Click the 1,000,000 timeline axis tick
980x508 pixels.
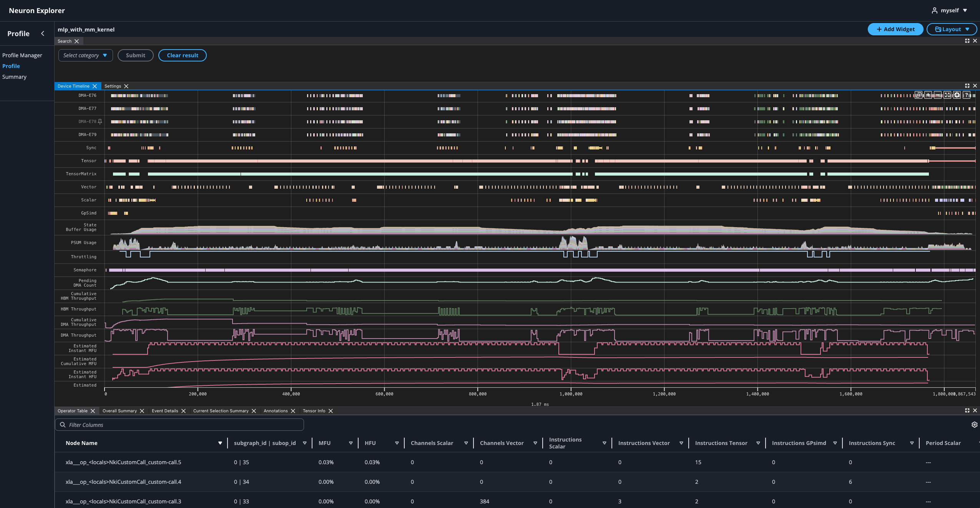[x=571, y=394]
